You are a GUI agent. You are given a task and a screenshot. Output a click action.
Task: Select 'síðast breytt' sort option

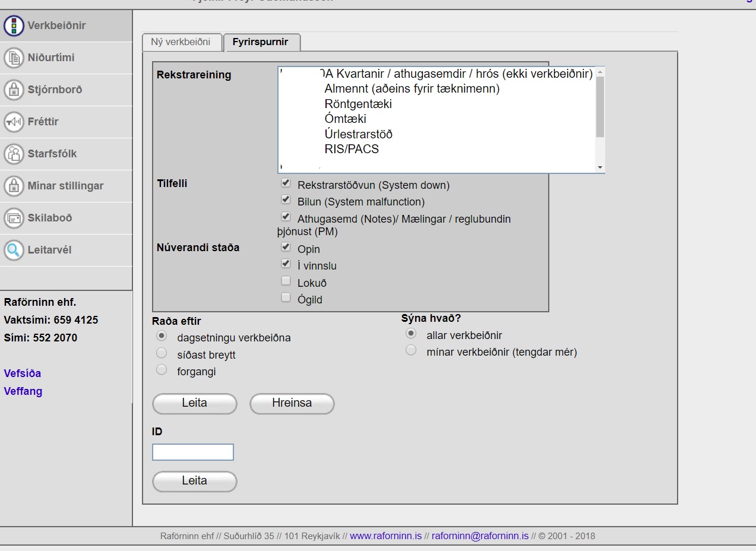click(162, 353)
